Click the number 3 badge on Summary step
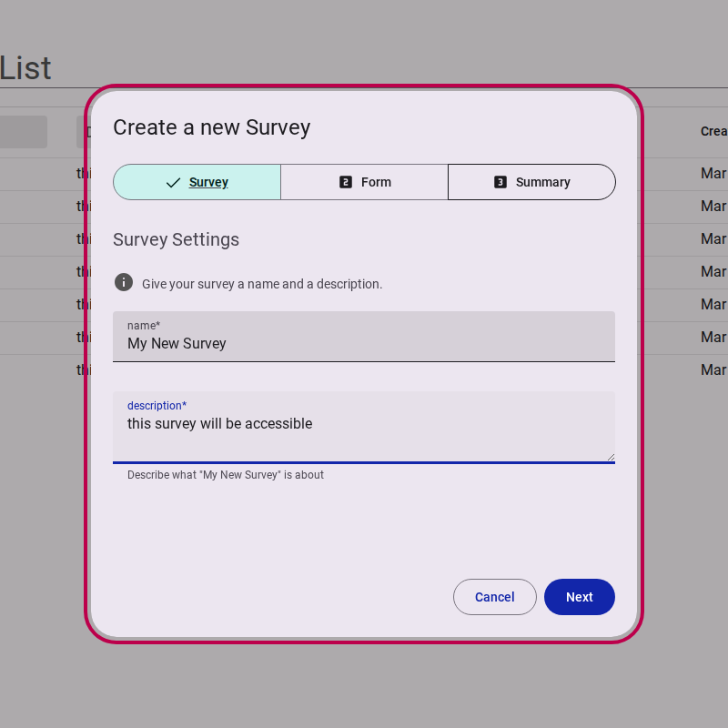728x728 pixels. 500,182
